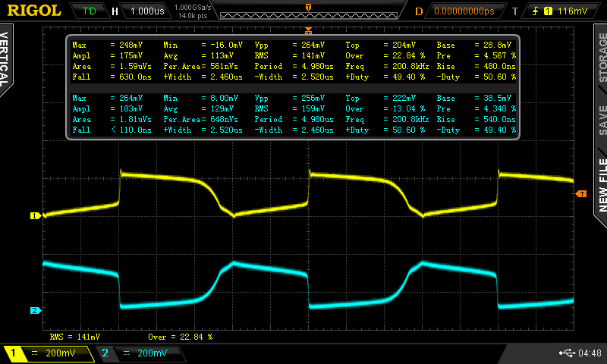Click the RIGOL logo
This screenshot has height=364, width=607.
[34, 11]
